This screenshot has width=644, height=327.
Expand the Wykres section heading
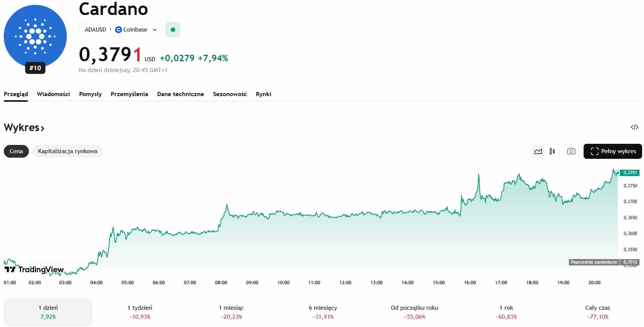pyautogui.click(x=24, y=128)
